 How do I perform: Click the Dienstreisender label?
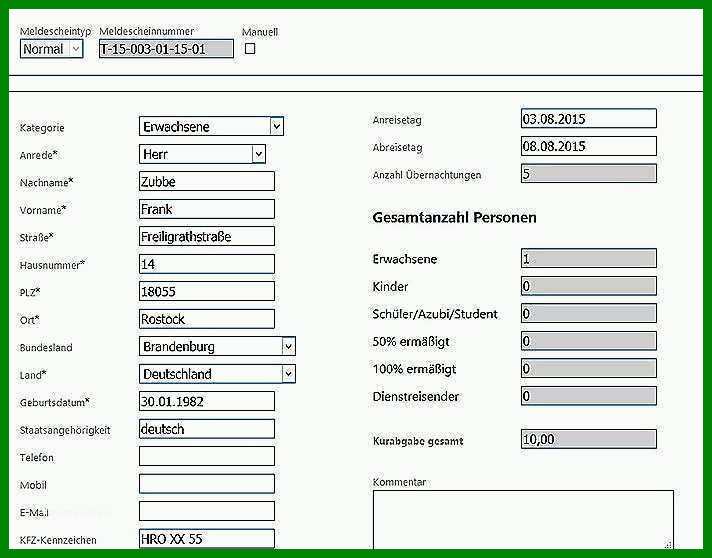tap(416, 396)
